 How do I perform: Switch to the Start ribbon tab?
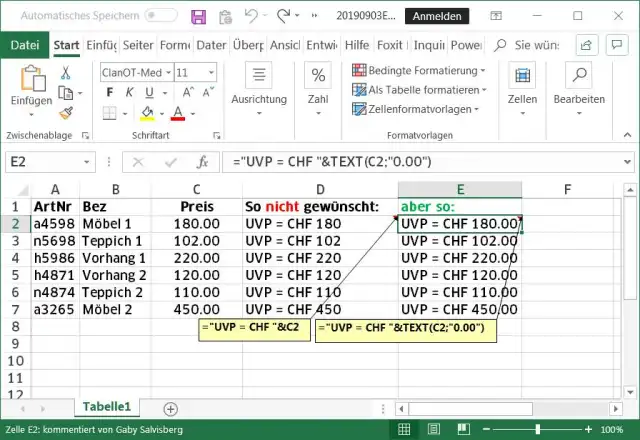click(66, 45)
